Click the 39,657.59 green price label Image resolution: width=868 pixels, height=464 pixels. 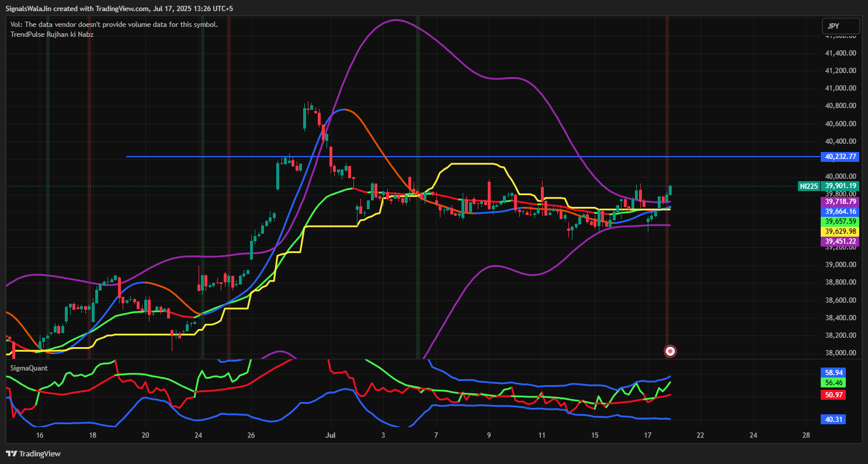point(841,221)
